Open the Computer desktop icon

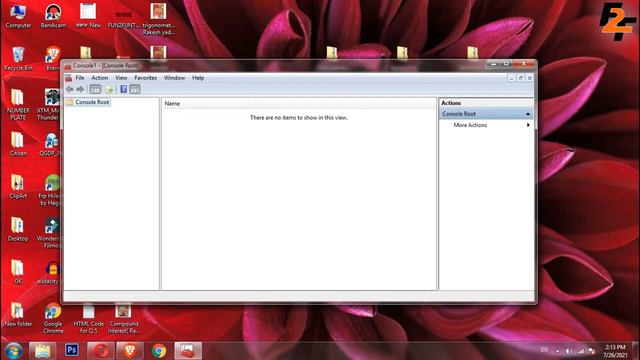pyautogui.click(x=18, y=16)
